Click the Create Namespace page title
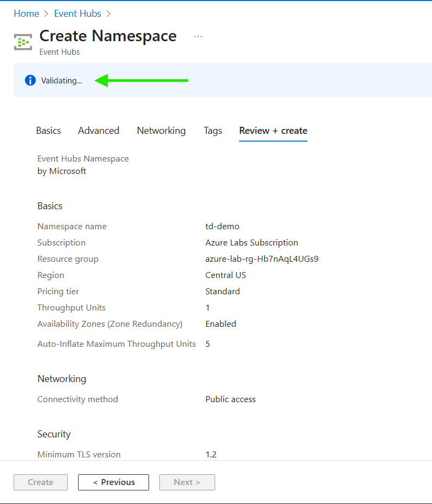The height and width of the screenshot is (504, 432). tap(108, 36)
